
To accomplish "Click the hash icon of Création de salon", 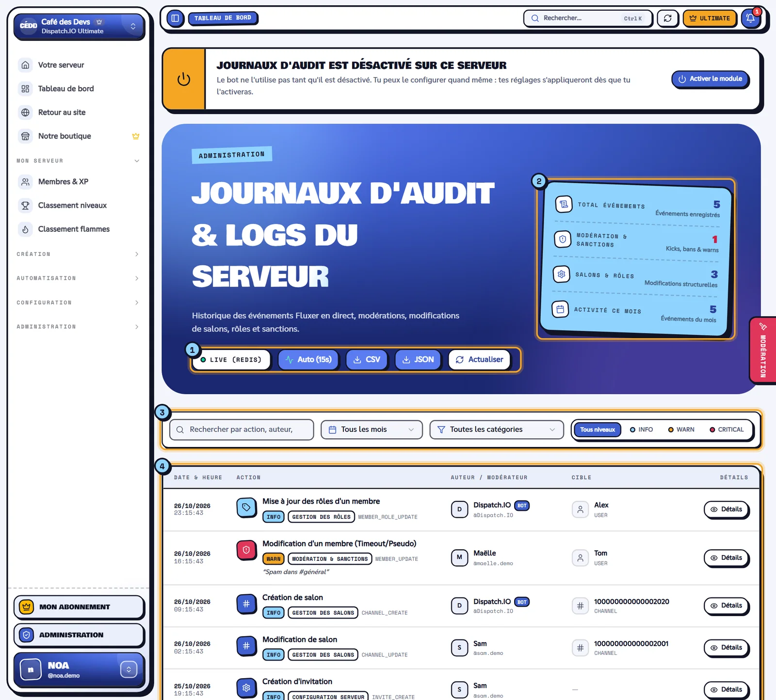I will click(246, 604).
